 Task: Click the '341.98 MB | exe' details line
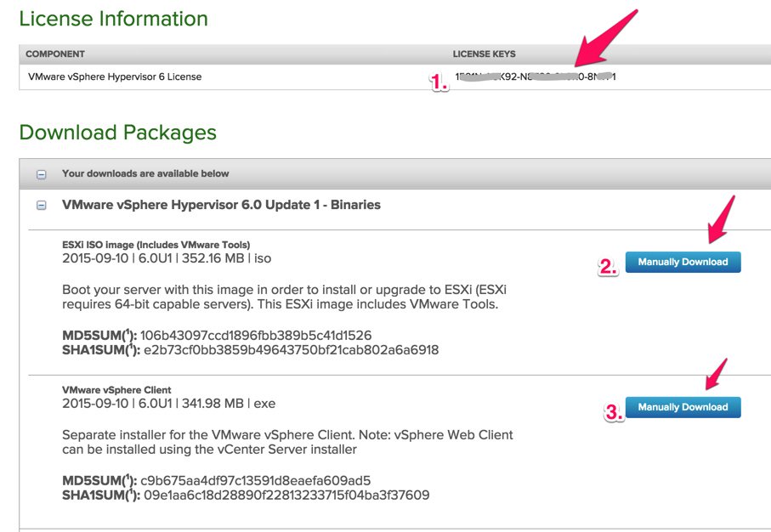[x=168, y=404]
